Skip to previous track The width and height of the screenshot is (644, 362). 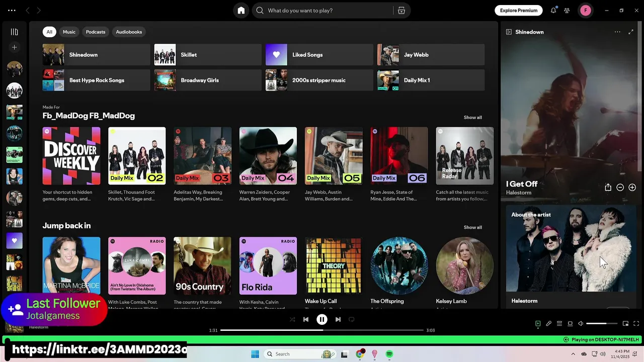click(306, 319)
